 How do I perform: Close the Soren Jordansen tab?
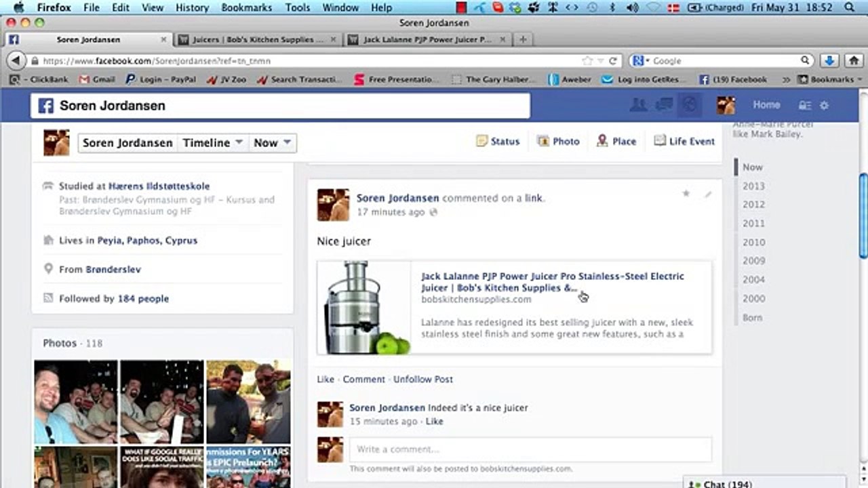(163, 40)
